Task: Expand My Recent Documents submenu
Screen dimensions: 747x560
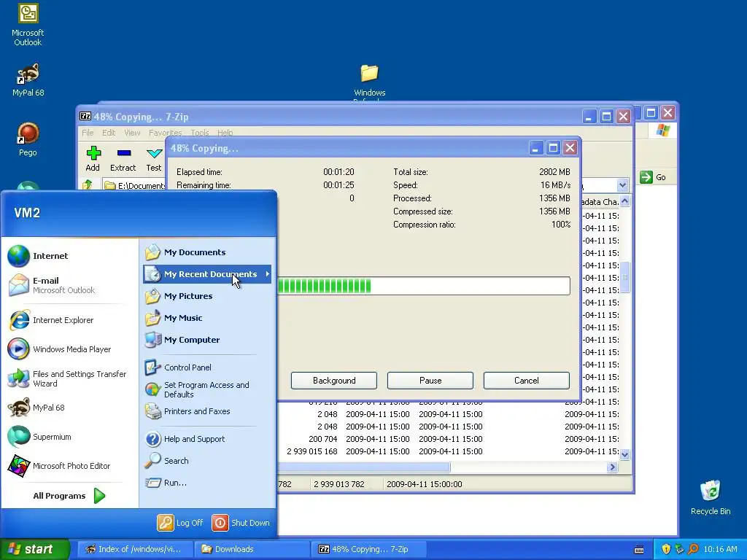Action: coord(206,274)
